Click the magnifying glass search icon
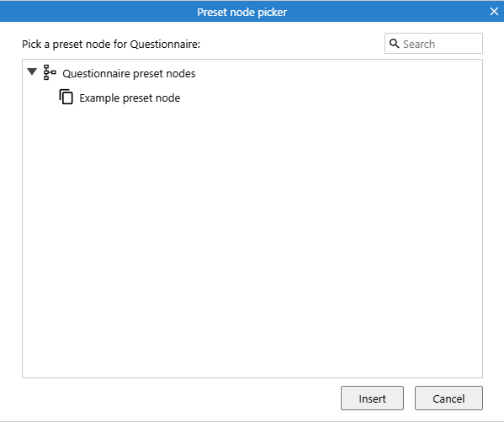The width and height of the screenshot is (504, 422). tap(394, 44)
